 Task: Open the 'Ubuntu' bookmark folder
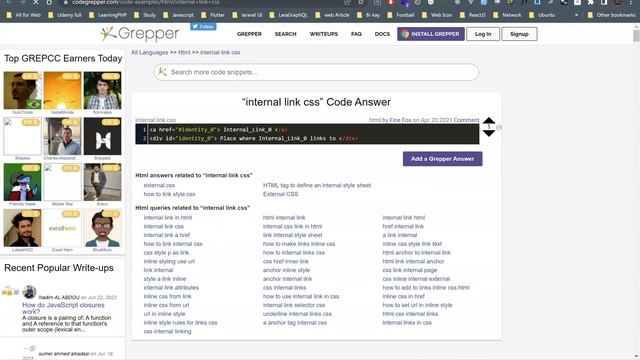(x=542, y=15)
